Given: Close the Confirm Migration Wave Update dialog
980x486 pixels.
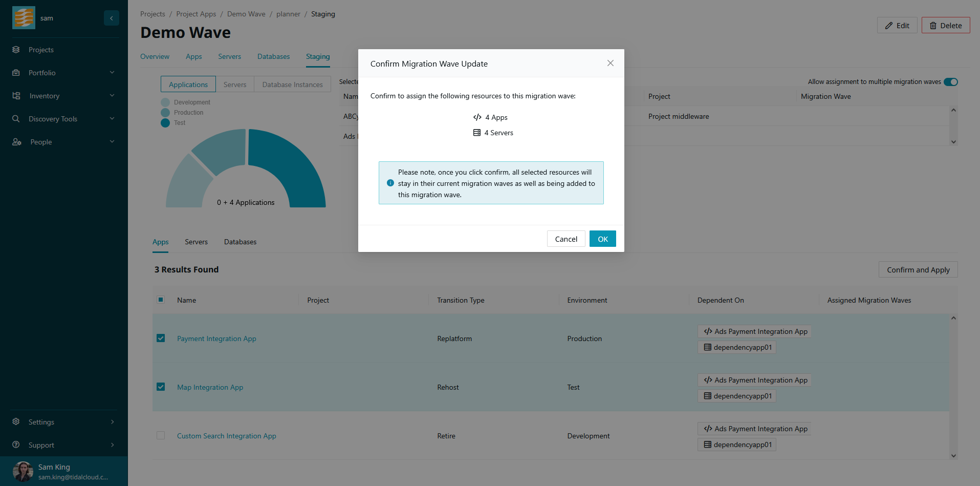Looking at the screenshot, I should [x=610, y=63].
